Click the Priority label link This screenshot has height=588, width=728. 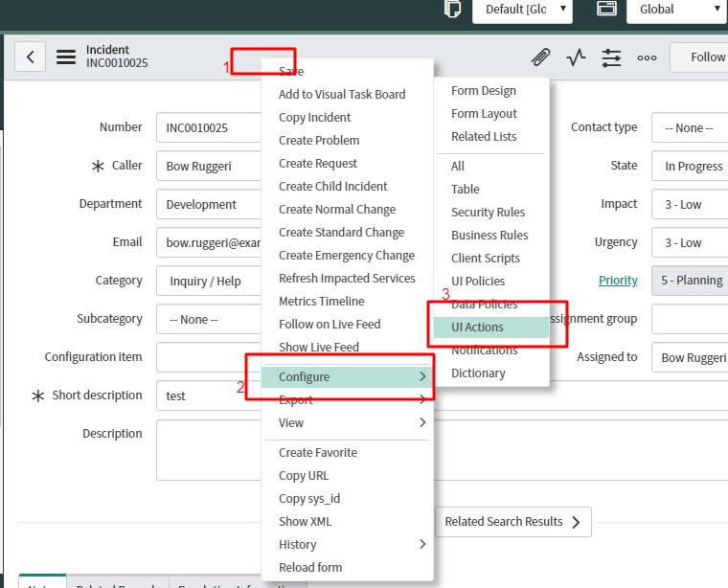(618, 281)
